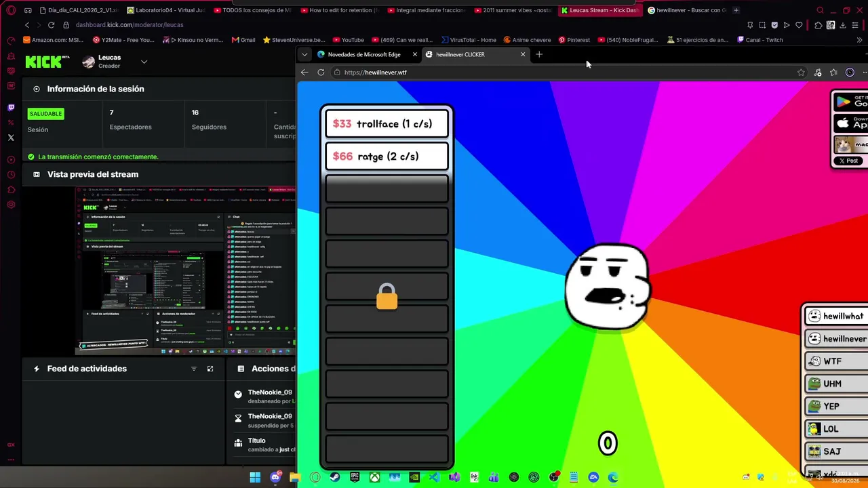Open the YouTube bookmark

tap(347, 40)
